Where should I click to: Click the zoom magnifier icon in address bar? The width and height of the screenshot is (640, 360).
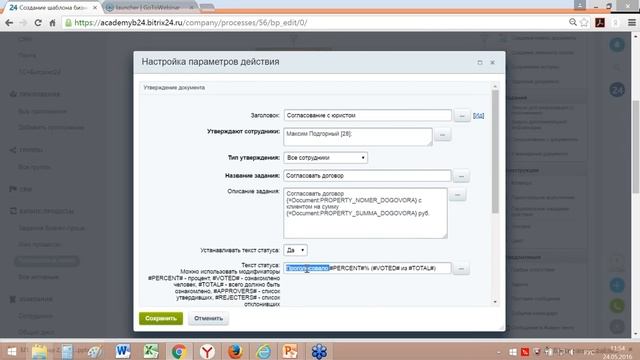pyautogui.click(x=573, y=22)
